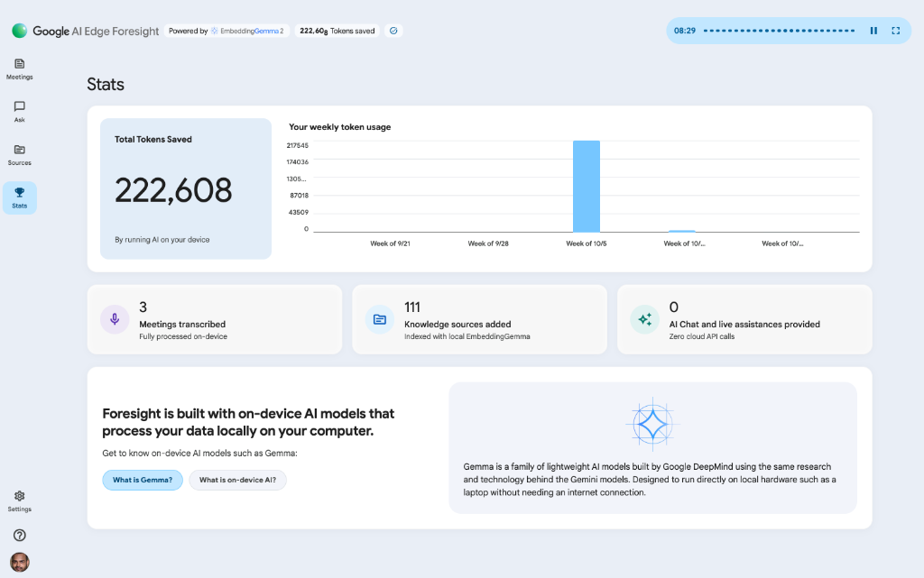Viewport: 924px width, 578px height.
Task: Click the Powered by EmbeddingGemma badge
Action: (226, 31)
